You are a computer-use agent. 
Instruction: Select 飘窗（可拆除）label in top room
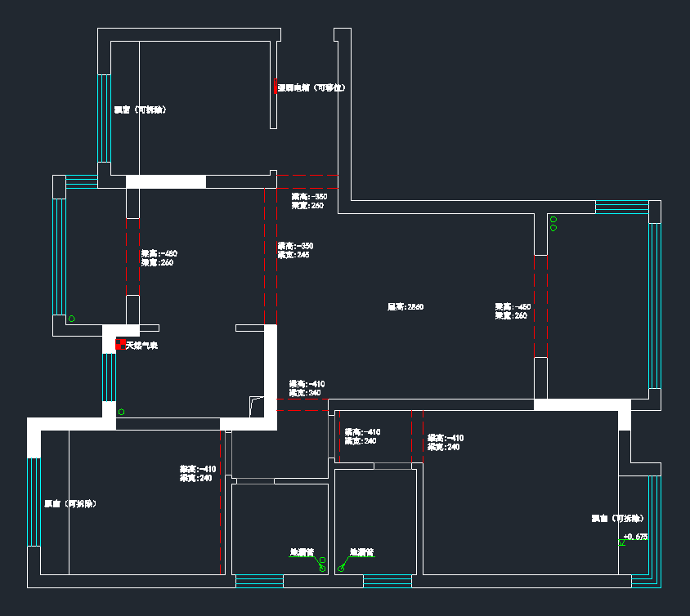coord(141,109)
